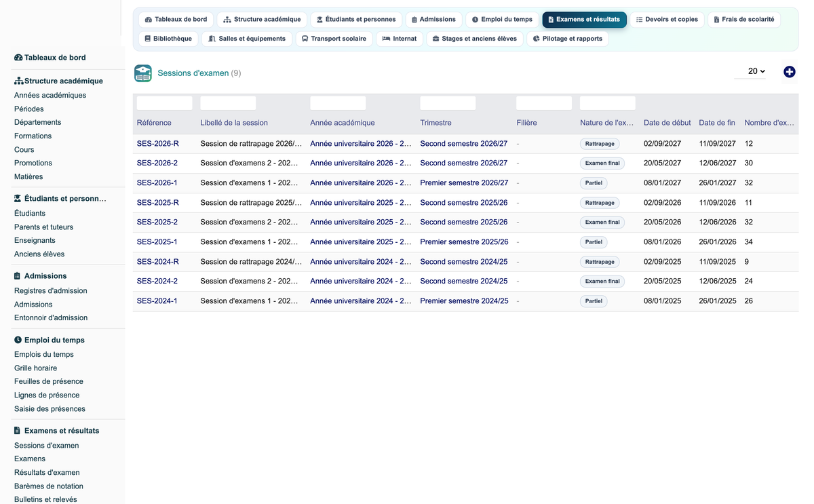The height and width of the screenshot is (504, 814).
Task: Open session SES-2025-R
Action: click(x=158, y=202)
